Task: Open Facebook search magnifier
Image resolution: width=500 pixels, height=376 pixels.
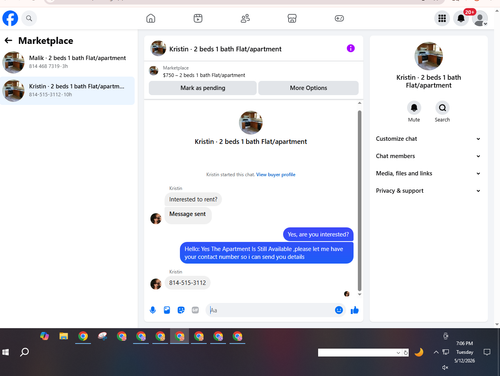Action: [29, 18]
